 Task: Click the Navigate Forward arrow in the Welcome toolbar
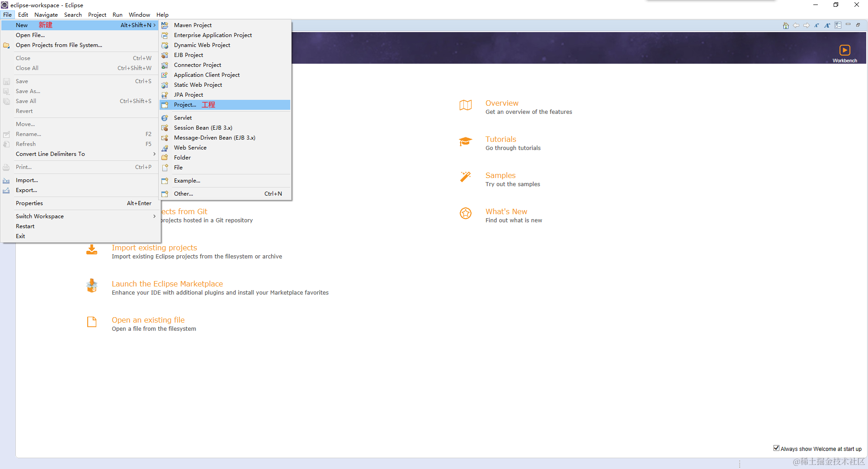click(x=807, y=25)
